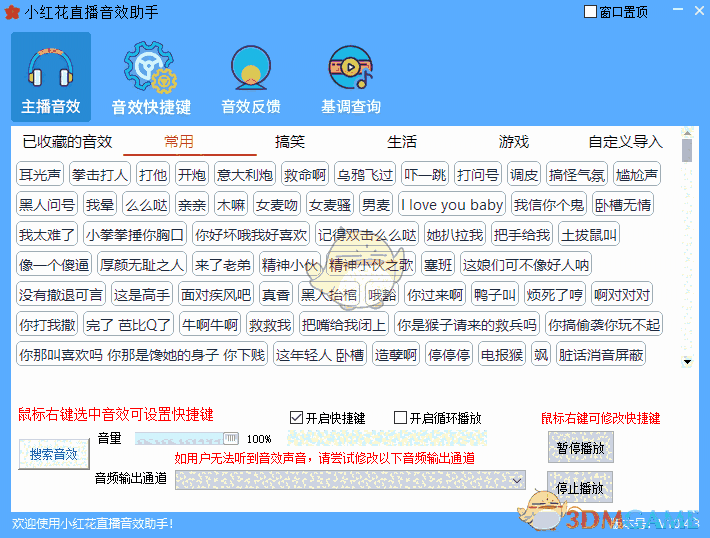This screenshot has height=538, width=710.
Task: Switch to the 自定义导入 tab
Action: pyautogui.click(x=625, y=142)
